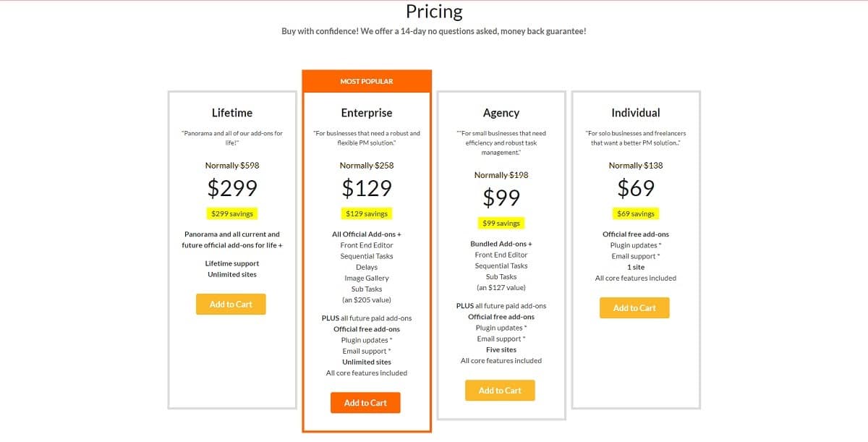The height and width of the screenshot is (442, 868).
Task: Click Add to Cart on the Enterprise plan
Action: point(365,402)
